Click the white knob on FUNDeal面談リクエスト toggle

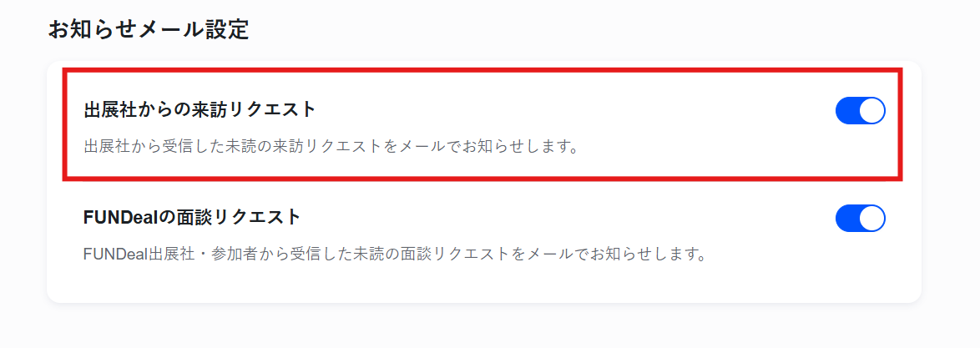coord(871,219)
